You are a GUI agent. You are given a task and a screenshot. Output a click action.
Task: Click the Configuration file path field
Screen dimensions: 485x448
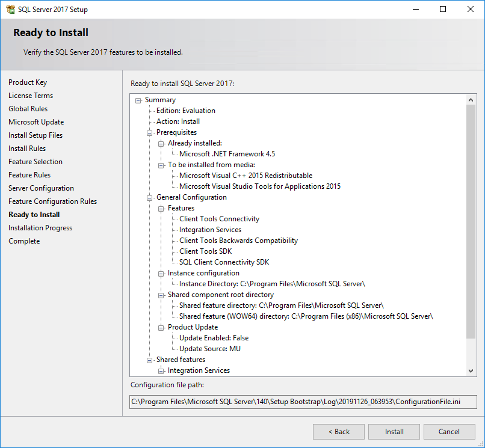tap(303, 402)
